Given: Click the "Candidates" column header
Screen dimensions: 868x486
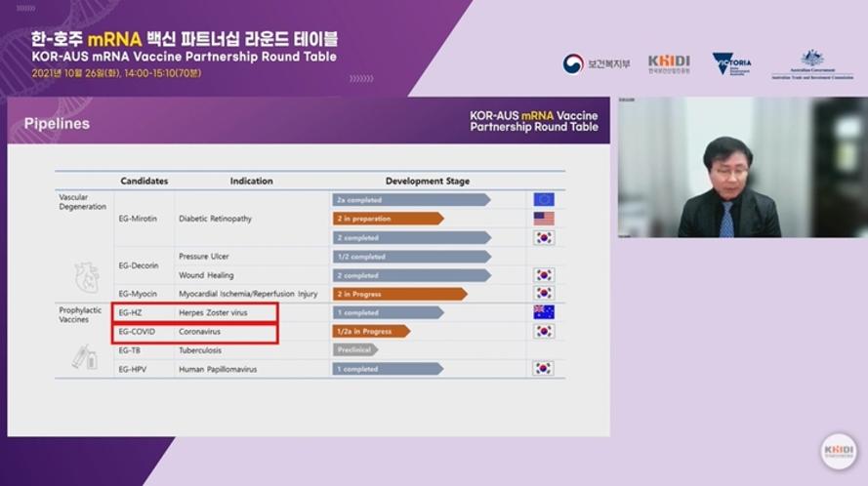Looking at the screenshot, I should pyautogui.click(x=144, y=181).
